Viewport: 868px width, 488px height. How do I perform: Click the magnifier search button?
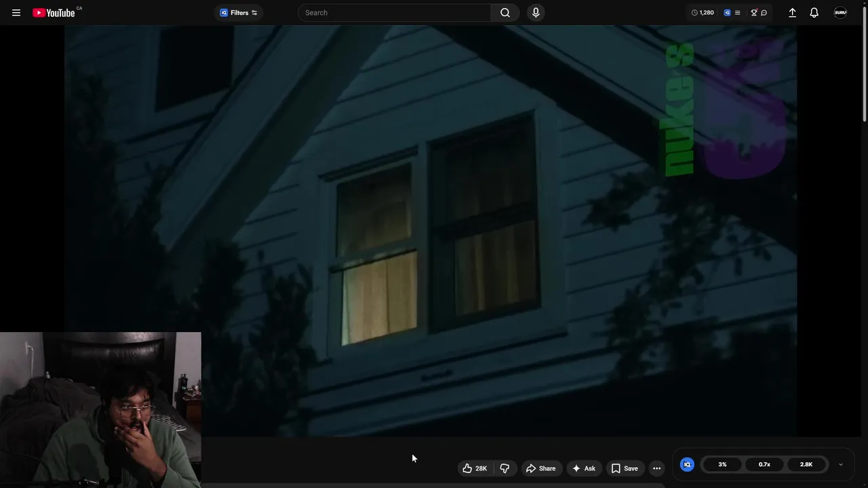click(x=505, y=13)
